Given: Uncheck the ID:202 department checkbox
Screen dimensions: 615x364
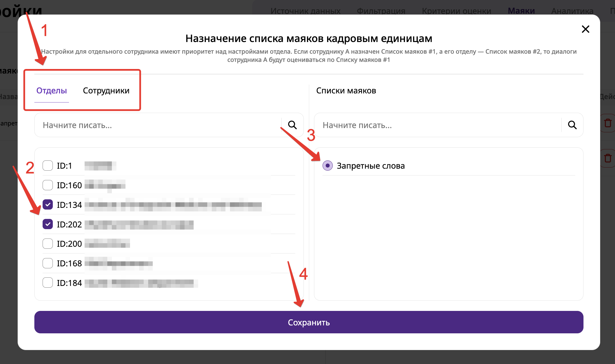Looking at the screenshot, I should pyautogui.click(x=48, y=224).
